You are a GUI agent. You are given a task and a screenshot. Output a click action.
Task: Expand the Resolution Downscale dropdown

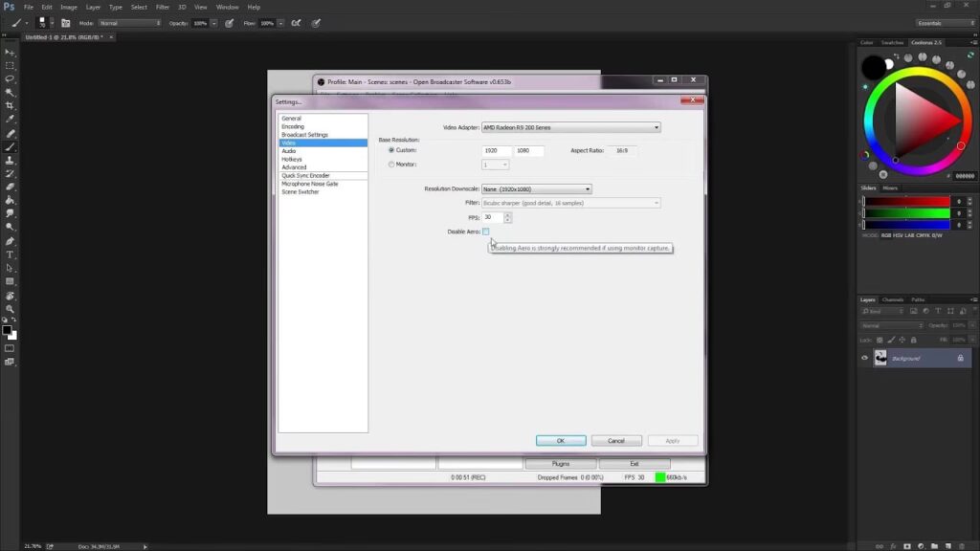[x=536, y=189]
